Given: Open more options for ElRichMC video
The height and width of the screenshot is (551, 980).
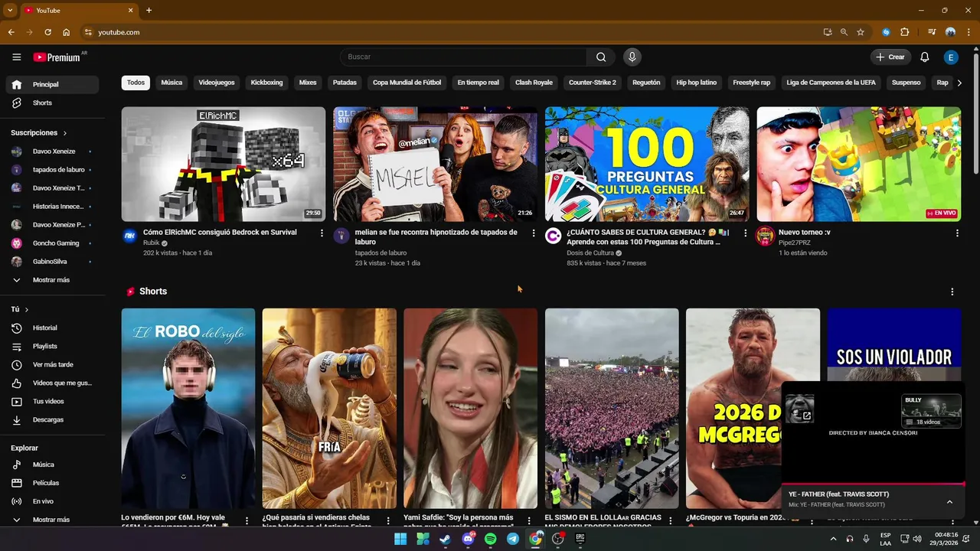Looking at the screenshot, I should point(322,233).
